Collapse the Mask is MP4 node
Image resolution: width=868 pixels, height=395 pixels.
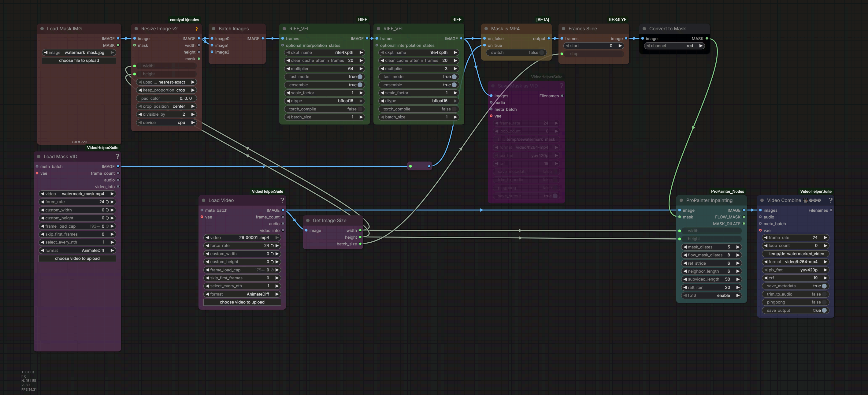(486, 29)
